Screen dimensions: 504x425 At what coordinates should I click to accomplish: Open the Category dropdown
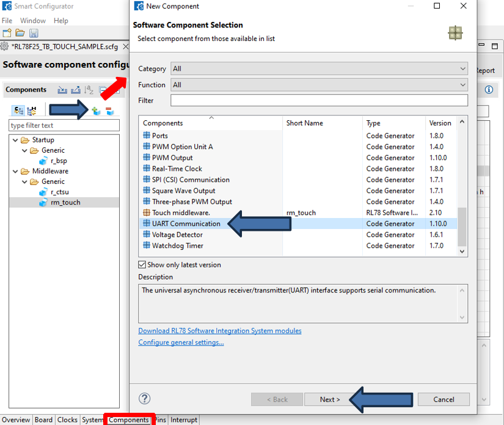click(319, 69)
